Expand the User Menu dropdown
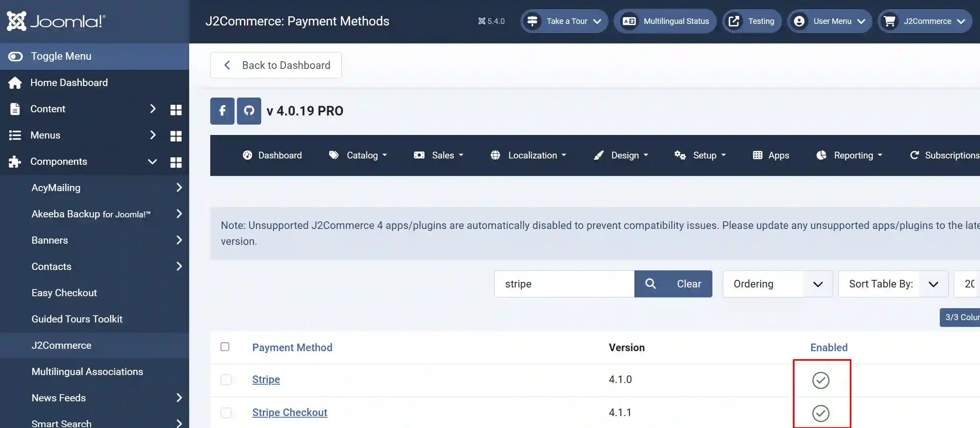Viewport: 980px width, 428px height. (x=861, y=21)
